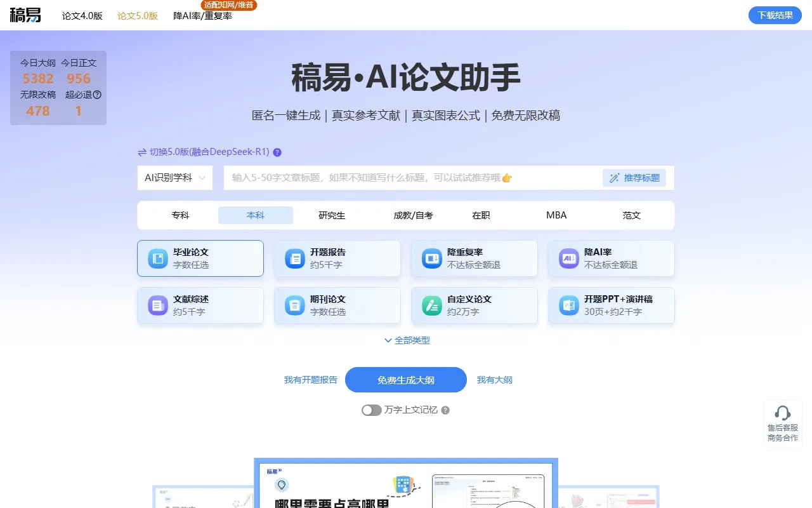Image resolution: width=812 pixels, height=508 pixels.
Task: Open the 开题PPT+演讲稿 slides icon
Action: (568, 305)
